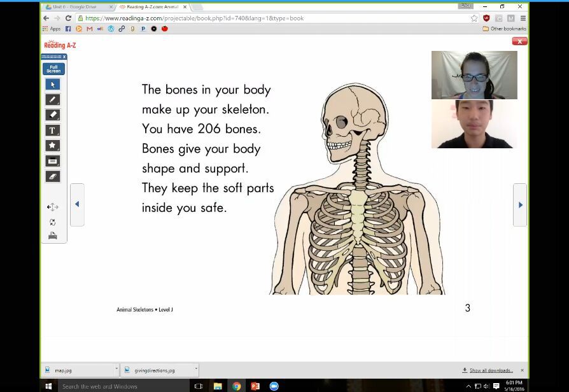Open the red tomato bookmark icon
The image size is (569, 392).
[x=165, y=29]
